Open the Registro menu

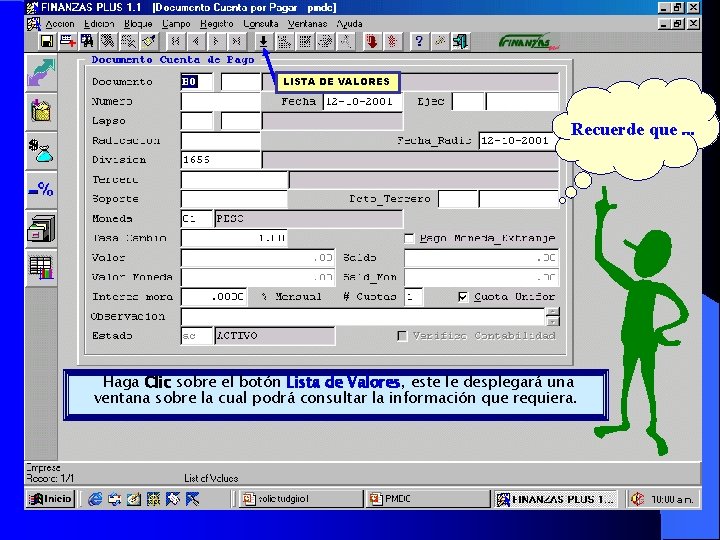[x=217, y=24]
